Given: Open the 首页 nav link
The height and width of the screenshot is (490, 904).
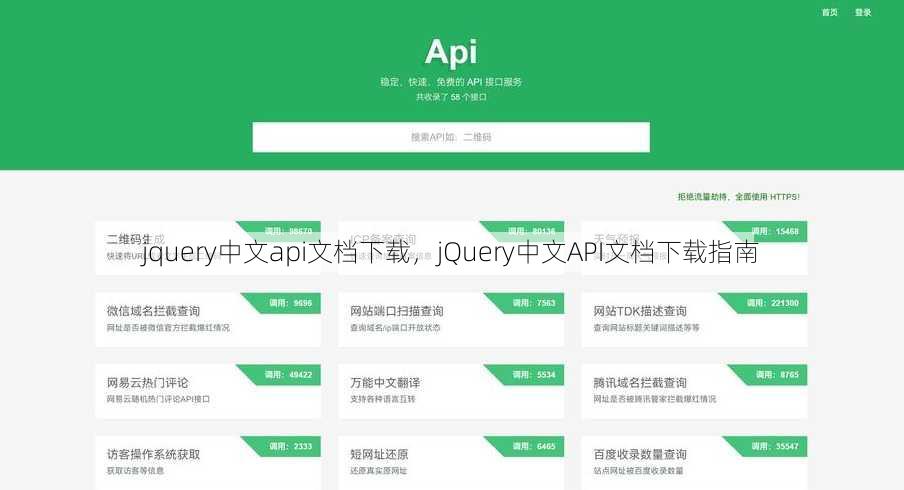Looking at the screenshot, I should pyautogui.click(x=829, y=12).
